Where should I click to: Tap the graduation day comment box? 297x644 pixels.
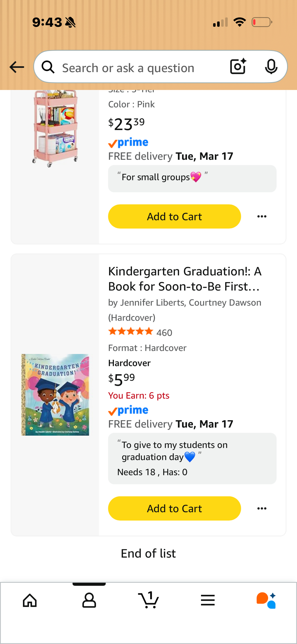pyautogui.click(x=192, y=458)
